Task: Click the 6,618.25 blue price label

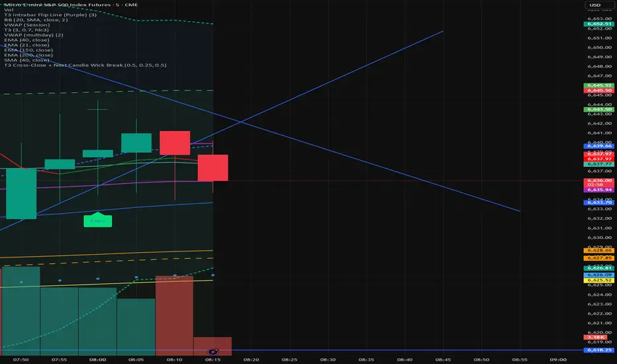Action: [598, 350]
